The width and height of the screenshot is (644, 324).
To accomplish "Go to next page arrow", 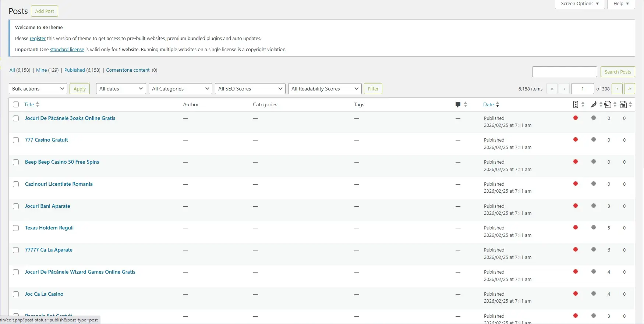I will [617, 89].
